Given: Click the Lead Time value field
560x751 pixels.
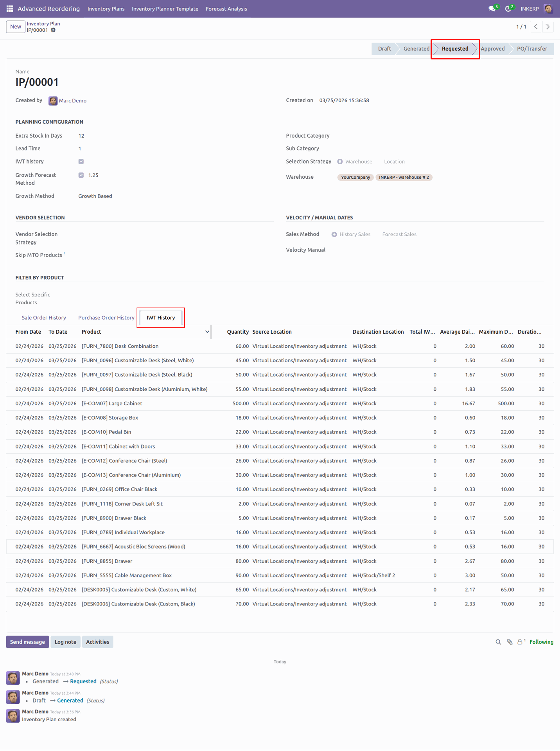Looking at the screenshot, I should [80, 149].
